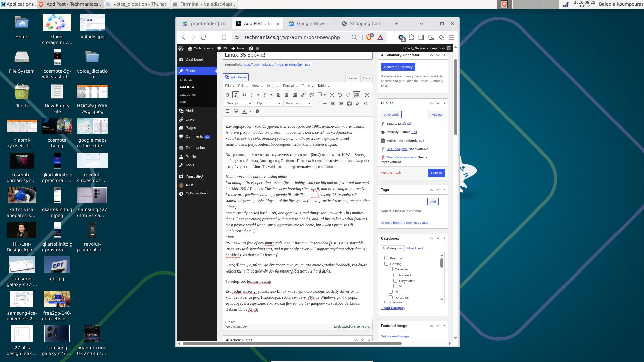Tick the PC category checkbox
Image resolution: width=644 pixels, height=362 pixels.
point(391,292)
